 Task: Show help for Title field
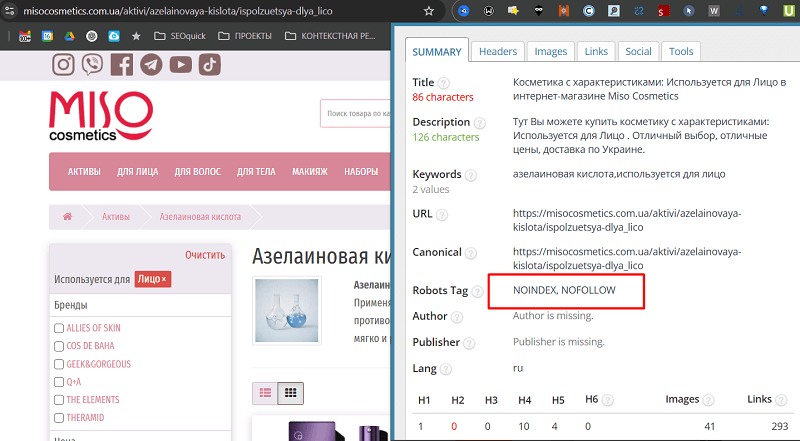click(444, 83)
